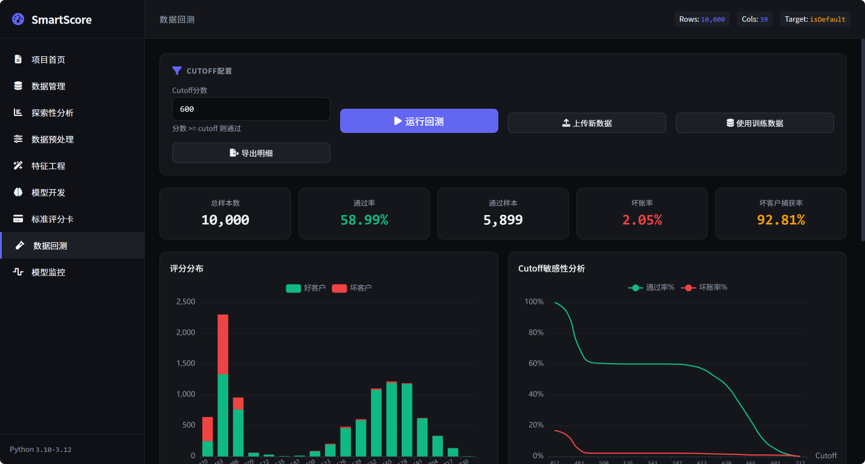Screen dimensions: 865x464
Task: Select the 探索性分析 chart icon
Action: (18, 112)
